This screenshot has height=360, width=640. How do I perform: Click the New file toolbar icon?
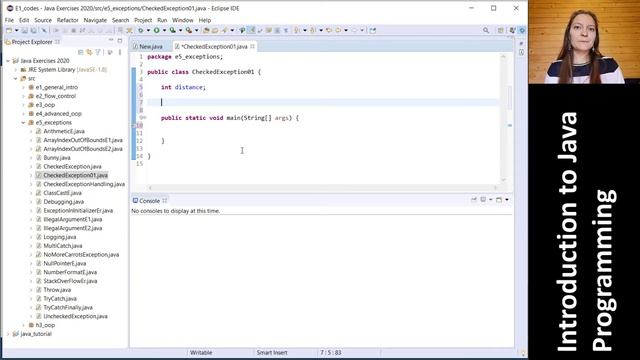coord(9,30)
